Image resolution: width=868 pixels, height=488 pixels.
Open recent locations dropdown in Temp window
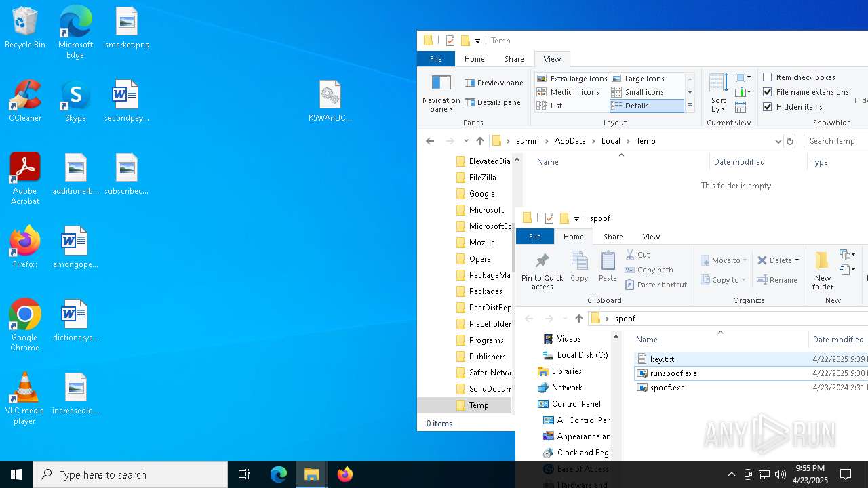(466, 141)
